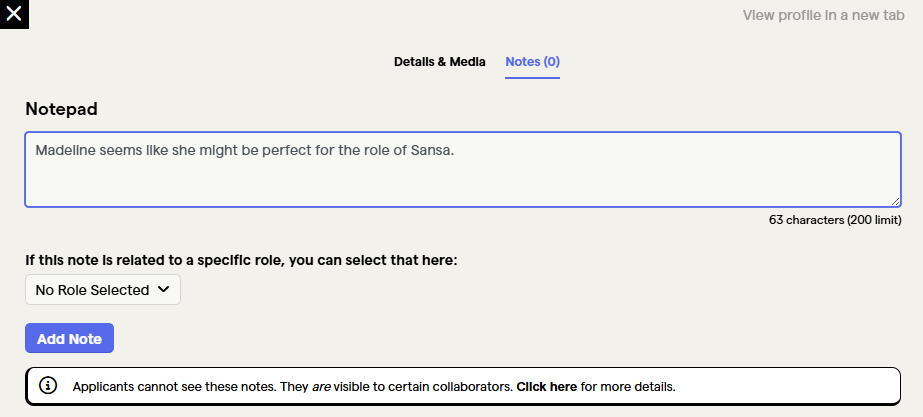
Task: Follow the Click here link for details
Action: [x=547, y=387]
